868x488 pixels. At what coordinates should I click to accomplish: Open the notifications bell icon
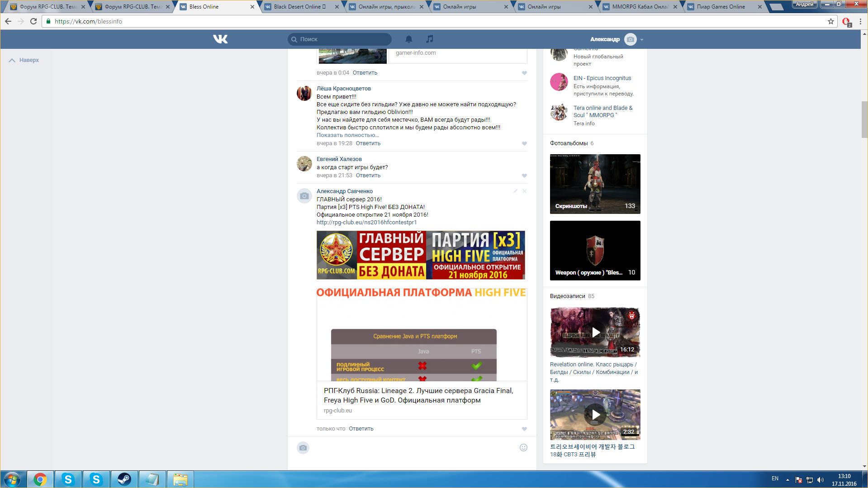point(408,39)
